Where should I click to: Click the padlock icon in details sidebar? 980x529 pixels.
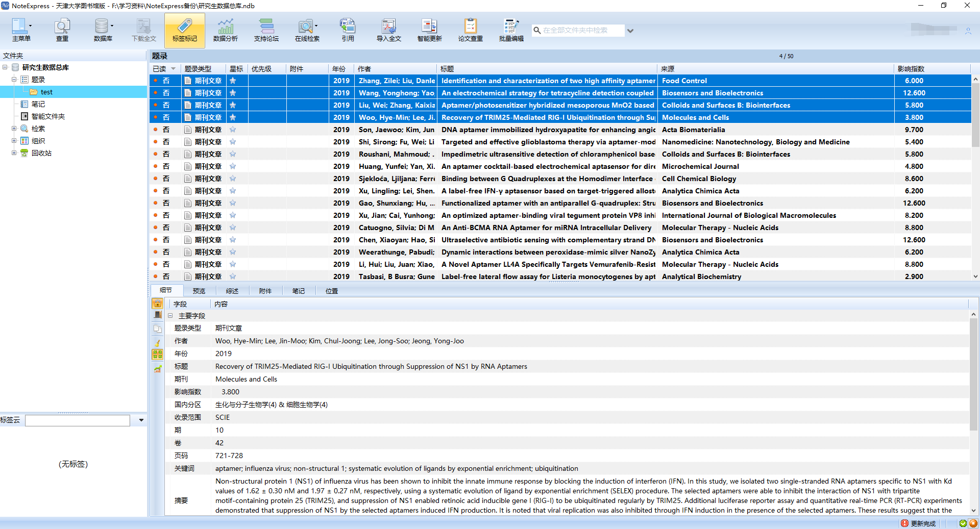point(158,304)
